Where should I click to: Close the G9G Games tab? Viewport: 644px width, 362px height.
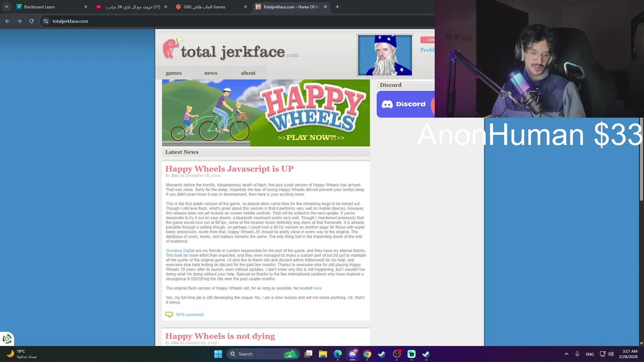[x=246, y=7]
